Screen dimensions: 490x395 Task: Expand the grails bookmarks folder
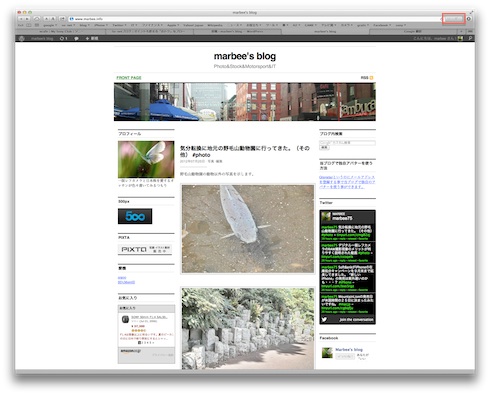coord(362,25)
